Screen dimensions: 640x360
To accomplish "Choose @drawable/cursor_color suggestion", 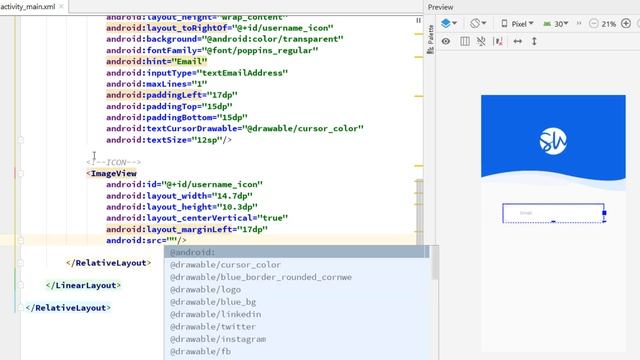I will click(x=296, y=265).
